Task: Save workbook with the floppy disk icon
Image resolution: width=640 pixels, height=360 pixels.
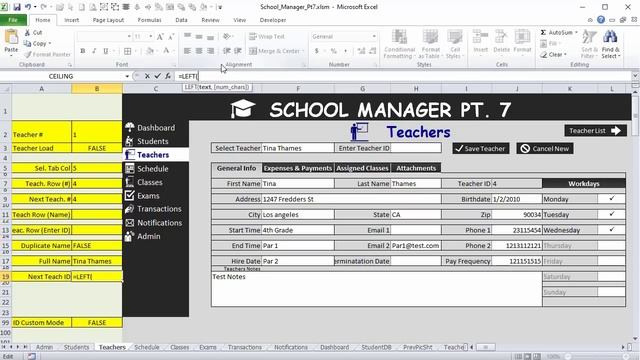Action: point(17,7)
